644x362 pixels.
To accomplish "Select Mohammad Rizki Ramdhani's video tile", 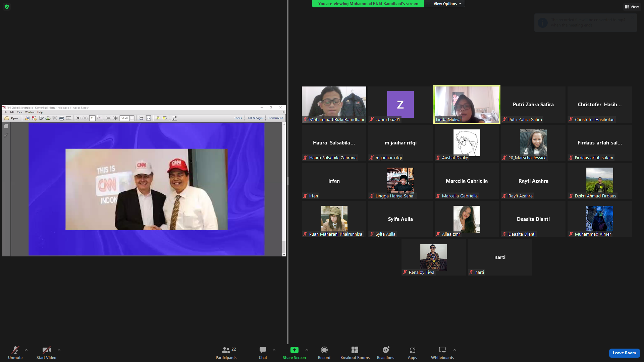I will point(334,105).
